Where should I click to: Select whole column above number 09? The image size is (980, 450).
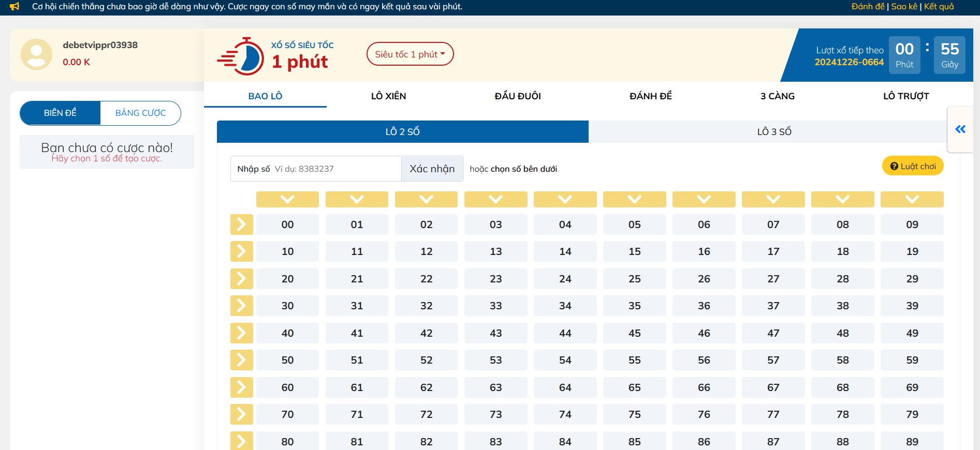click(x=912, y=199)
